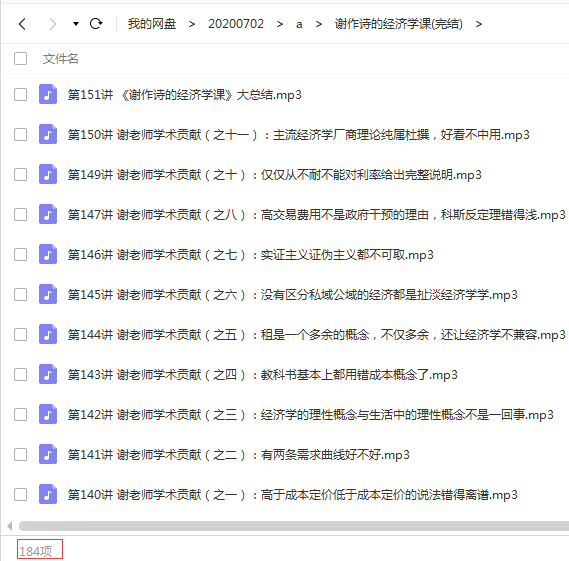Expand breadcrumb chevron after 我的网盘
This screenshot has width=569, height=561.
click(192, 24)
